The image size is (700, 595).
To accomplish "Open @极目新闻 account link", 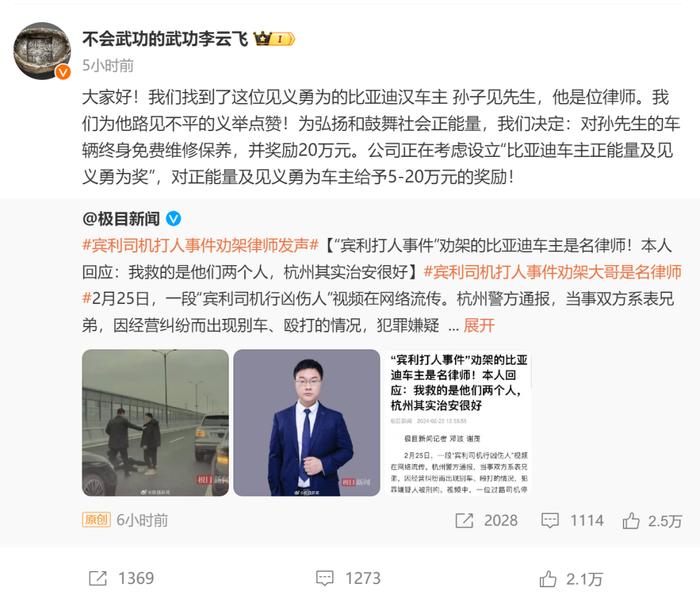I will tap(121, 219).
